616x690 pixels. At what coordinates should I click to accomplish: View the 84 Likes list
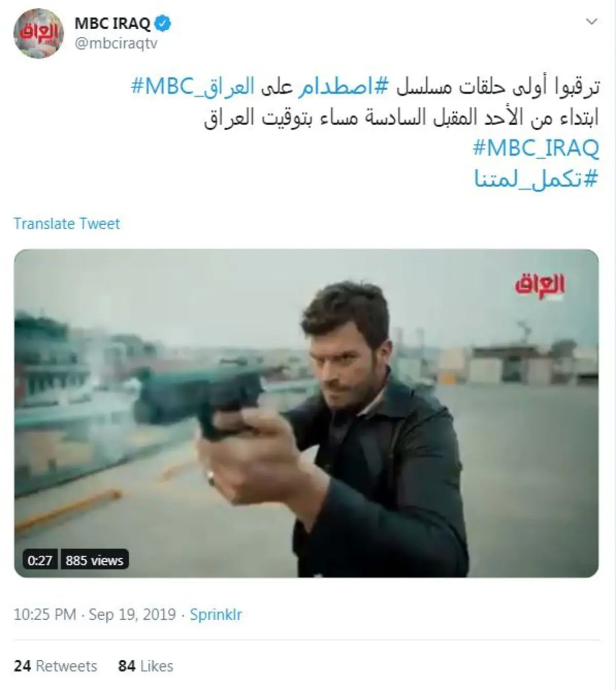pyautogui.click(x=146, y=666)
